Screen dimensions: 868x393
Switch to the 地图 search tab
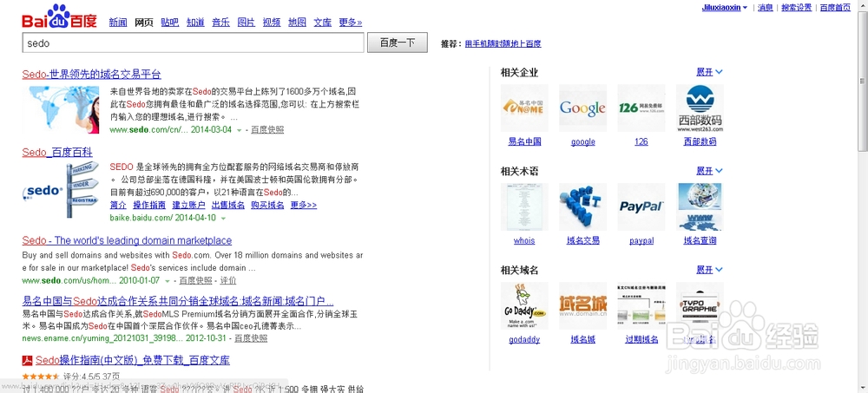297,23
